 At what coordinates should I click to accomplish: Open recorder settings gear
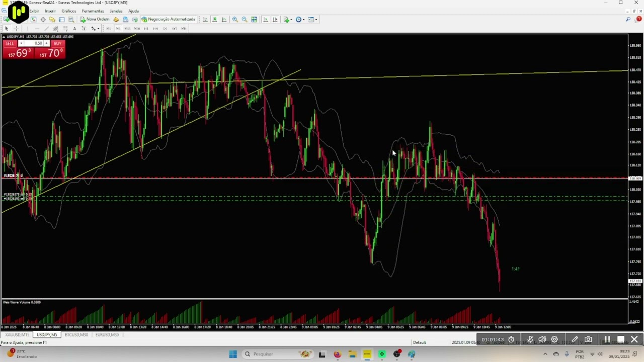pyautogui.click(x=554, y=339)
